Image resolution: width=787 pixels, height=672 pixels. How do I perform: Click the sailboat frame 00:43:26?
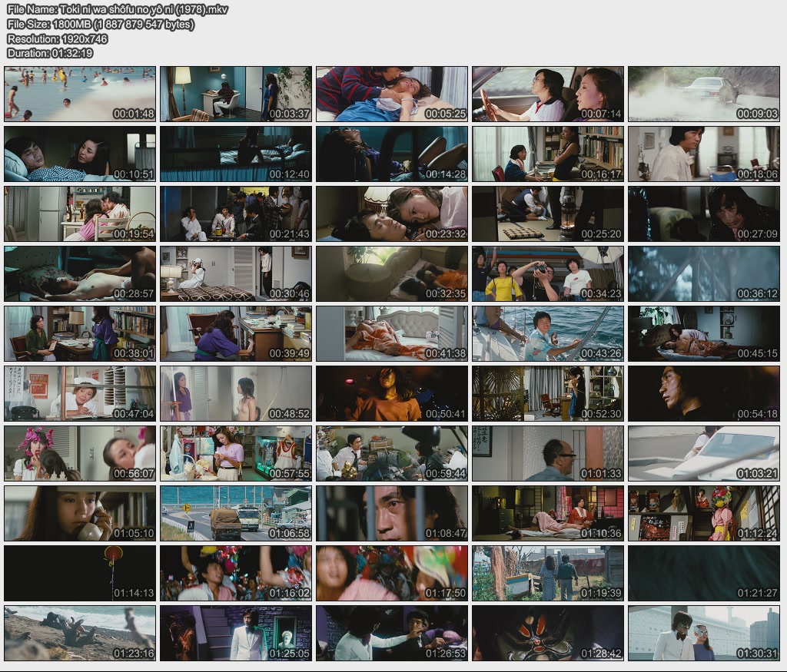click(x=548, y=333)
